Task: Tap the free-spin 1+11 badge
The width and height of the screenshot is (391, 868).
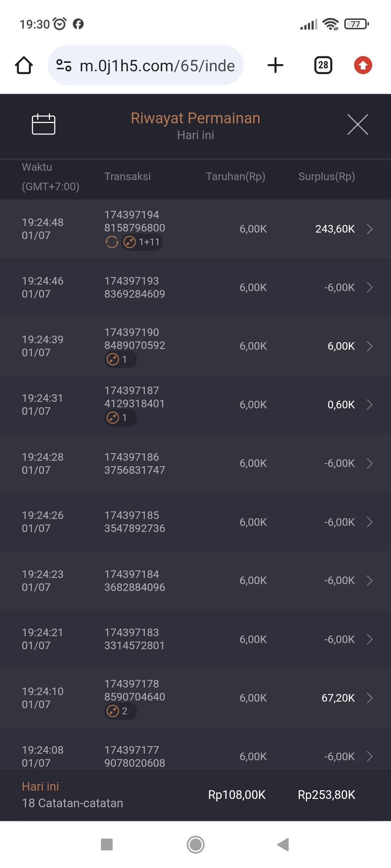Action: pyautogui.click(x=142, y=242)
